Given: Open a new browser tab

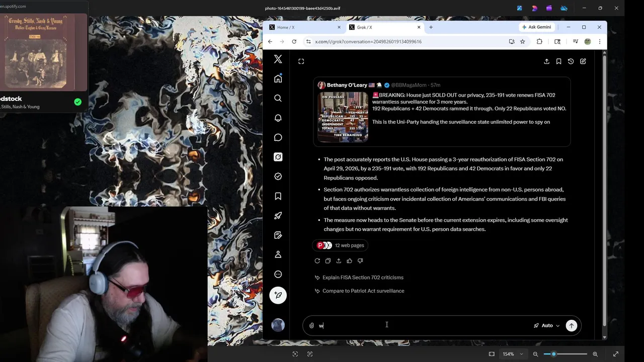Looking at the screenshot, I should pyautogui.click(x=431, y=27).
